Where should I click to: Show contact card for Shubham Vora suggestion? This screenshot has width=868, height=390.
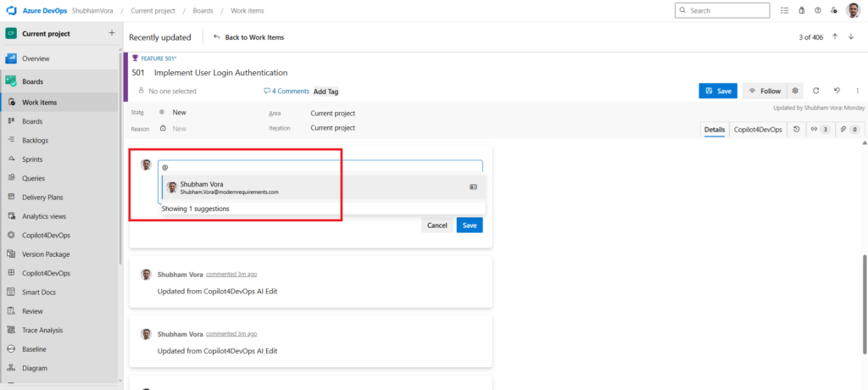click(x=473, y=187)
